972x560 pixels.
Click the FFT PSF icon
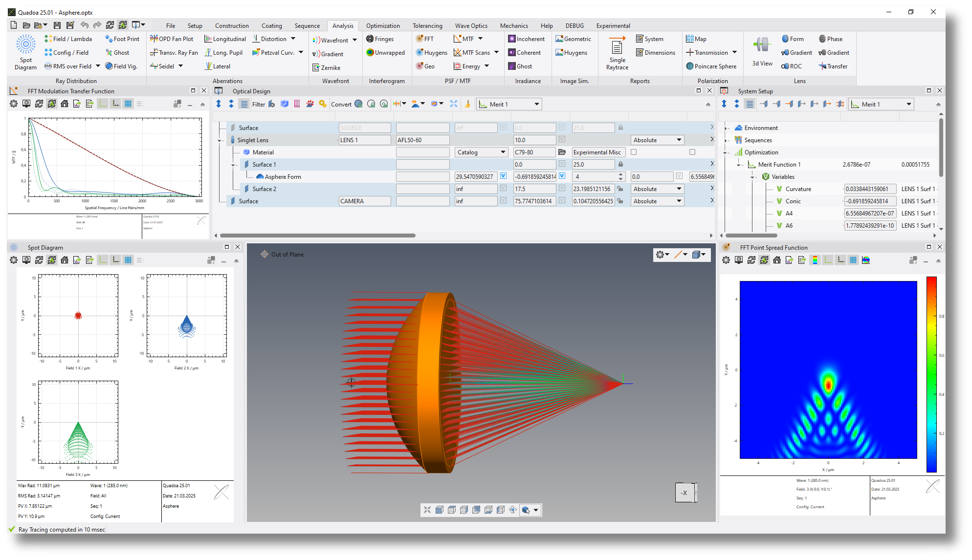425,39
